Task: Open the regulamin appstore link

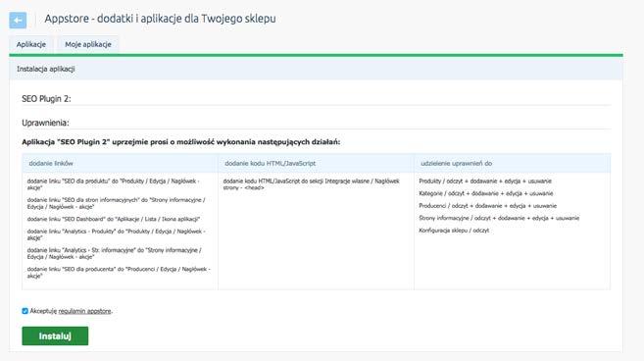Action: pos(84,311)
